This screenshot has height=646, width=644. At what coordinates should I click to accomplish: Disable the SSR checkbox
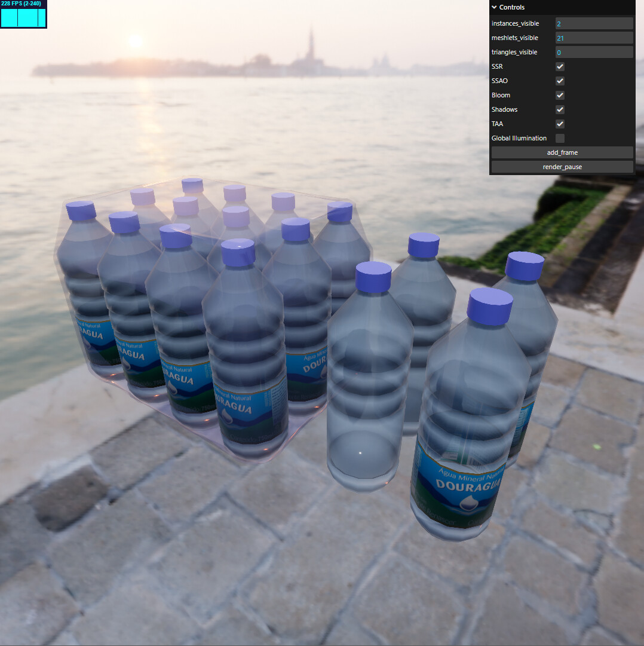pyautogui.click(x=560, y=67)
